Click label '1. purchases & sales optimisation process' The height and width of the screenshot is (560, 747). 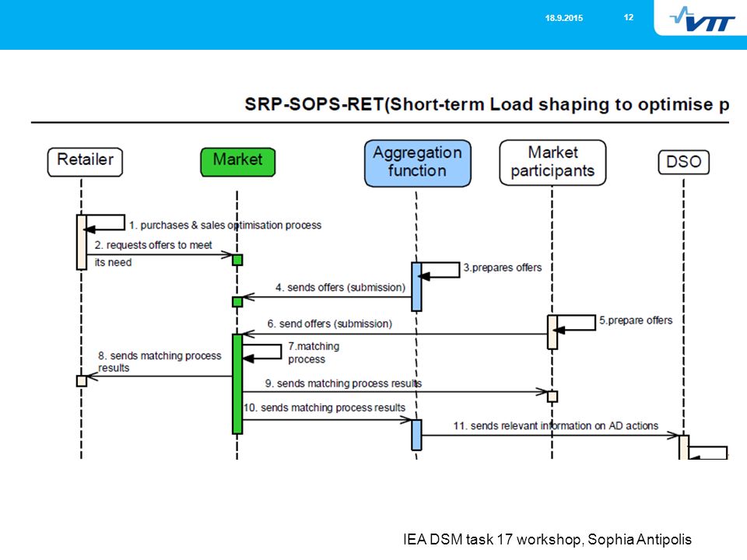(x=226, y=225)
